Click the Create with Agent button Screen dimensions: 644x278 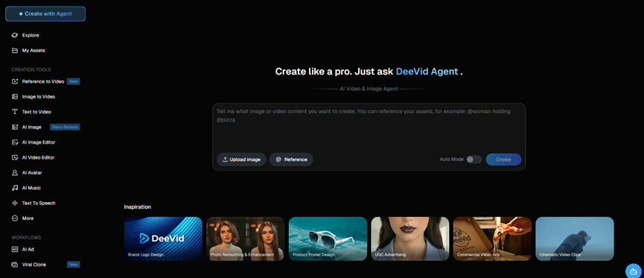(x=45, y=13)
